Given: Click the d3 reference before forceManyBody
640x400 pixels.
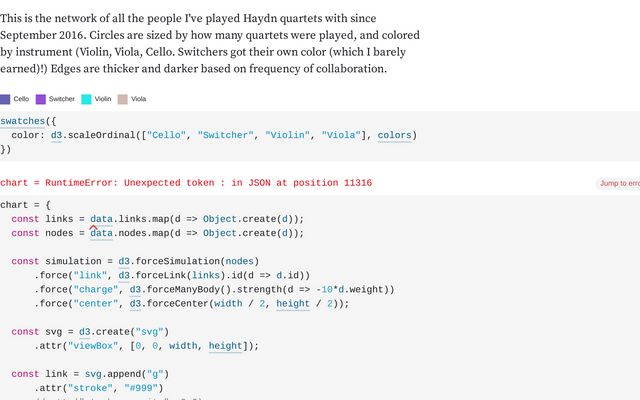Looking at the screenshot, I should pos(135,289).
